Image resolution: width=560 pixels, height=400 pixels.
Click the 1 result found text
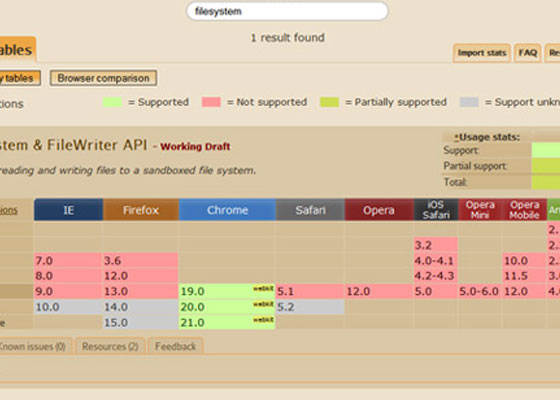click(x=288, y=38)
